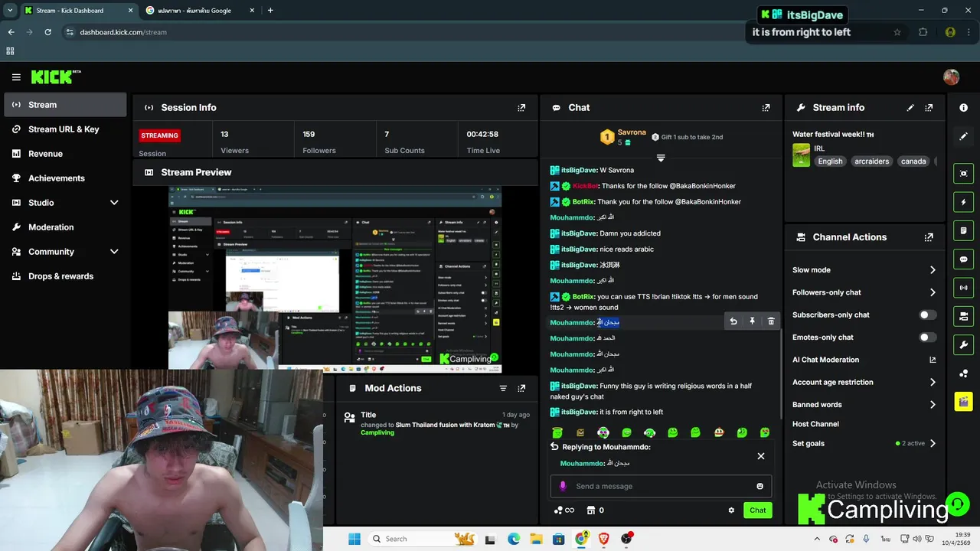The height and width of the screenshot is (551, 980).
Task: Pop out the Stream info panel
Action: point(929,108)
